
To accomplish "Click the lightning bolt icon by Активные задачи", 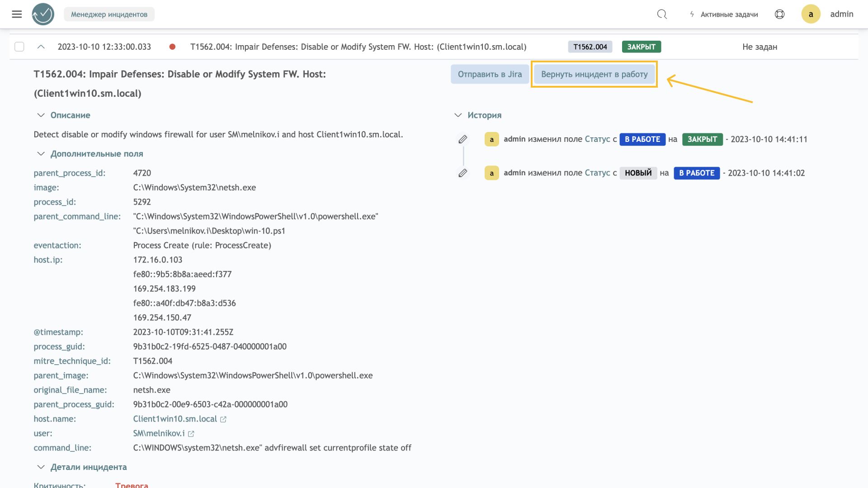I will (x=692, y=14).
